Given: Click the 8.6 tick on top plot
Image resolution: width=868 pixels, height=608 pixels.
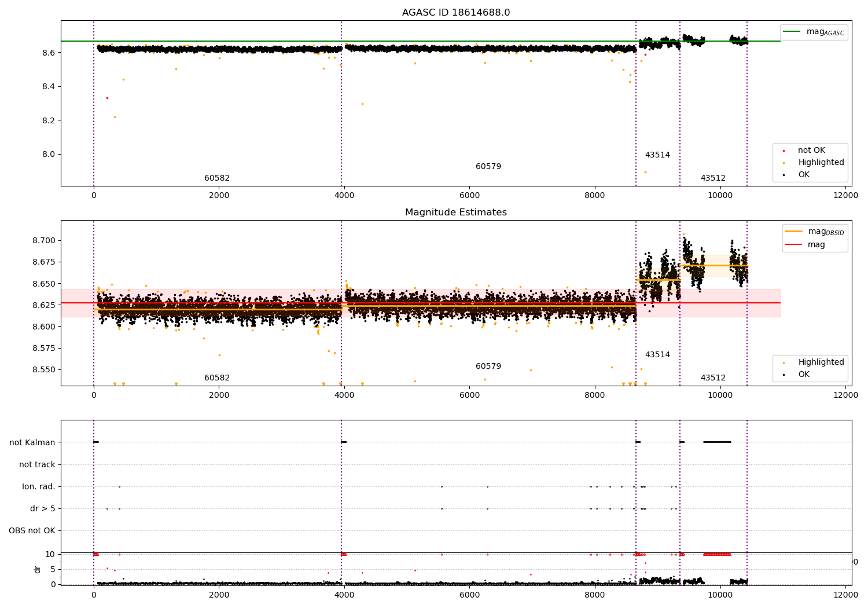Looking at the screenshot, I should (x=48, y=53).
